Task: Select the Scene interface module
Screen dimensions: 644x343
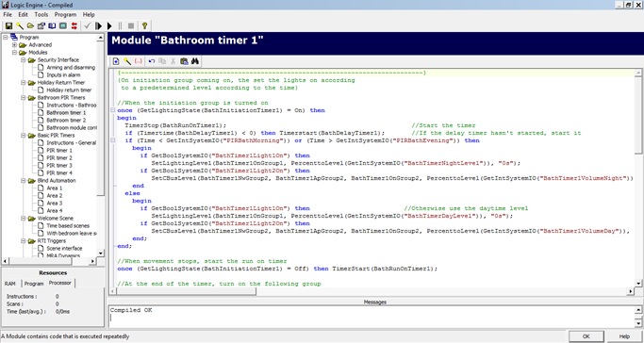Action: 64,248
